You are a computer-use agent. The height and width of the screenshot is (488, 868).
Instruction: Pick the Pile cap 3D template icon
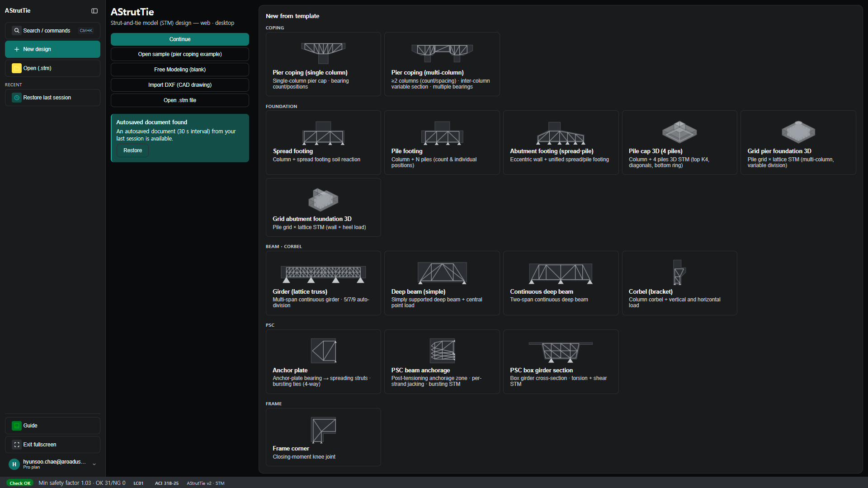point(679,132)
